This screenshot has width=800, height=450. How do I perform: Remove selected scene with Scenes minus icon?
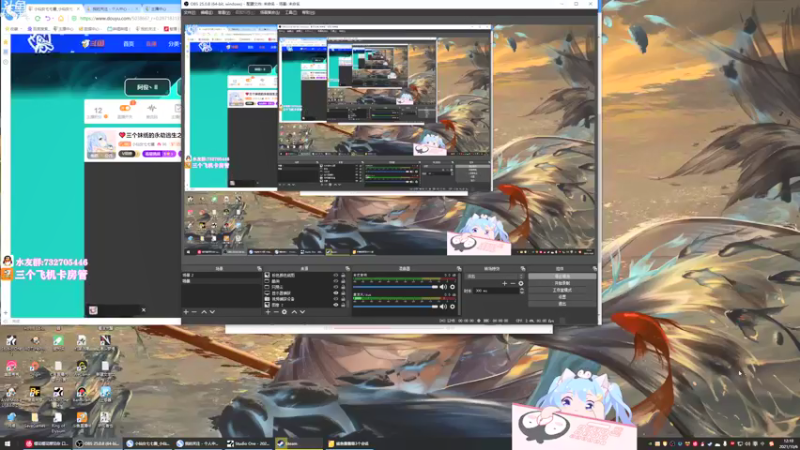(194, 312)
